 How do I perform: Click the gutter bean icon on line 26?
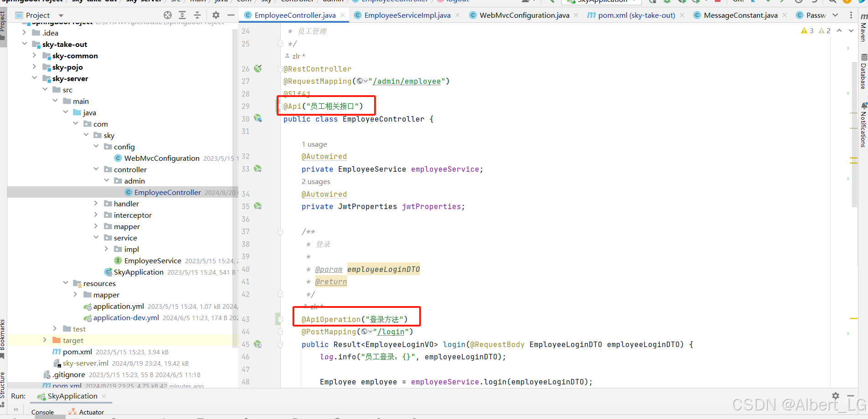tap(258, 68)
